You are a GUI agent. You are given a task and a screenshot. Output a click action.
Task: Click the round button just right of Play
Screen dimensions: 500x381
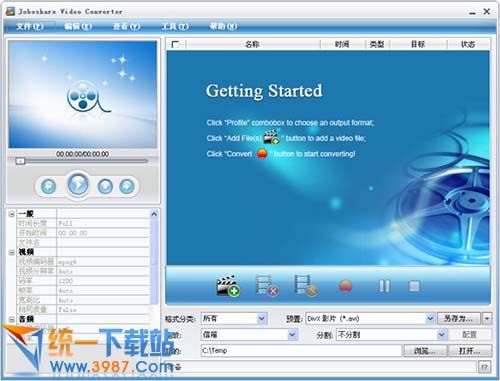pyautogui.click(x=105, y=186)
